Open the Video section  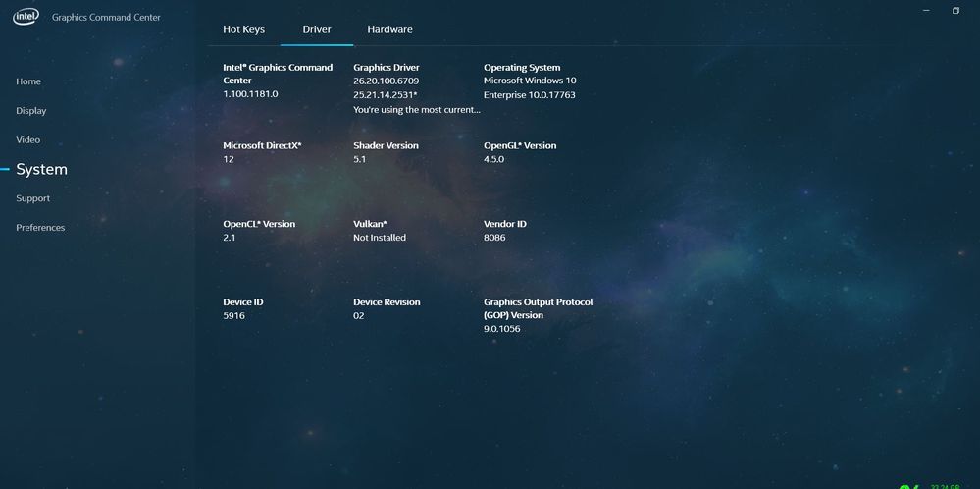click(28, 139)
